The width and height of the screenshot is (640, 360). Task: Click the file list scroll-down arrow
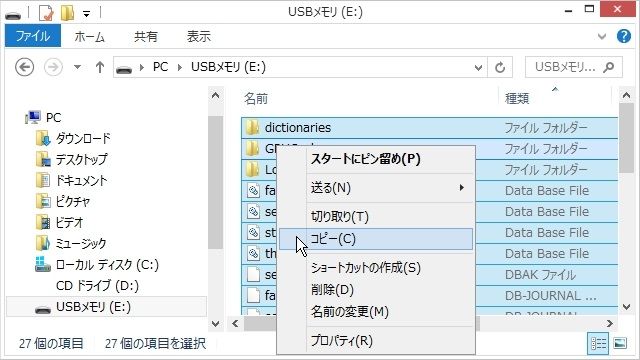tap(627, 307)
